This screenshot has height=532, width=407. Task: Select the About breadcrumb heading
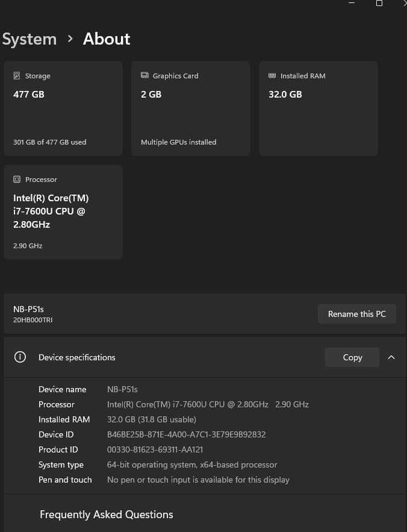pos(107,39)
